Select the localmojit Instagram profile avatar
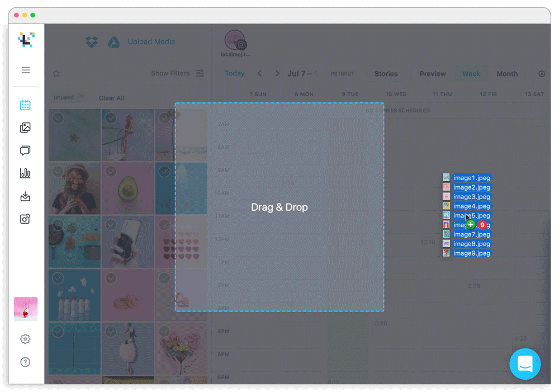559x392 pixels. pos(235,41)
